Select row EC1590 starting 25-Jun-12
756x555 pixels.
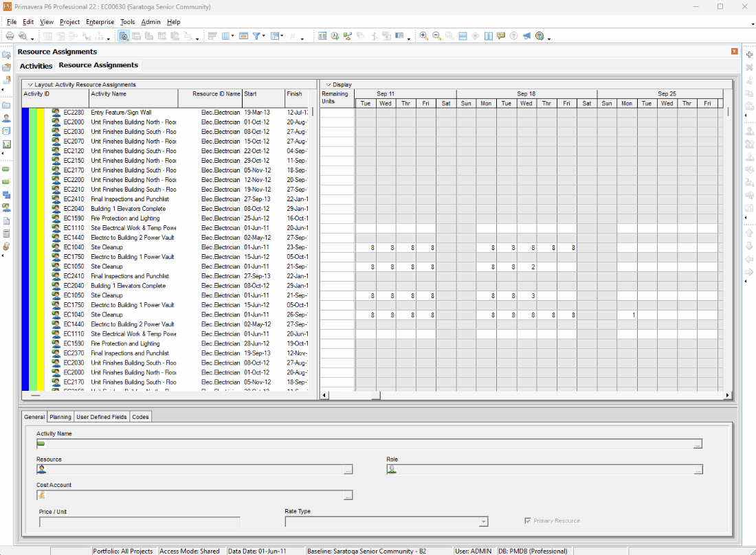click(165, 218)
